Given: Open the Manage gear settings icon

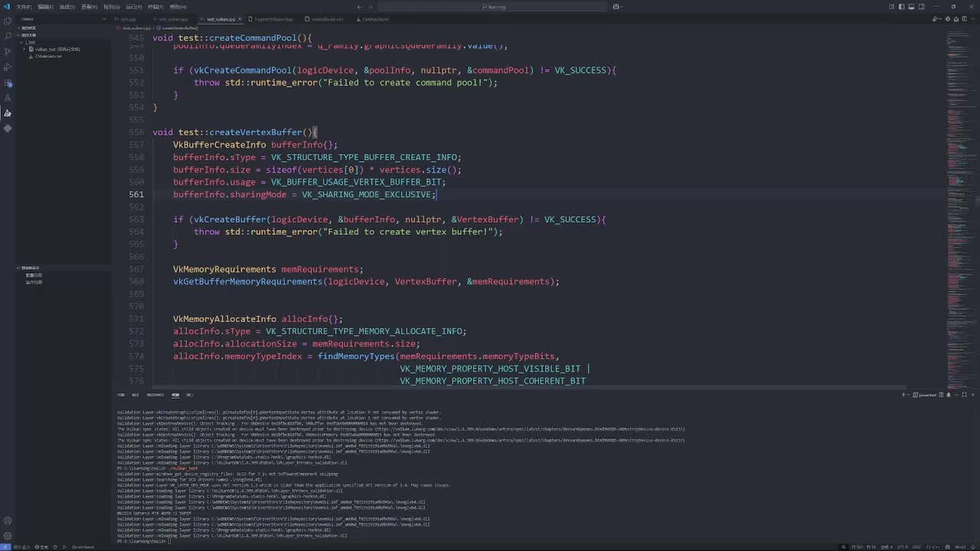Looking at the screenshot, I should (8, 535).
